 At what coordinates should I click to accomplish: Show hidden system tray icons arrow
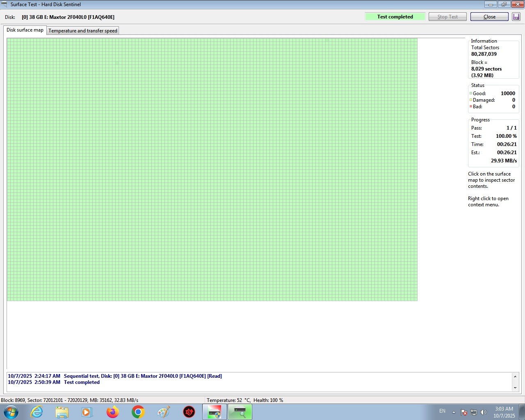click(x=454, y=412)
